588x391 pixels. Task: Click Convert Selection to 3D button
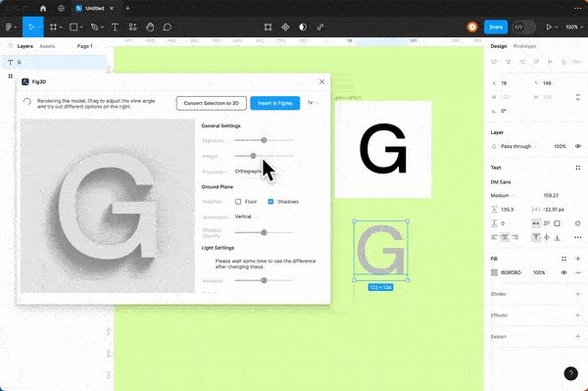pos(211,103)
